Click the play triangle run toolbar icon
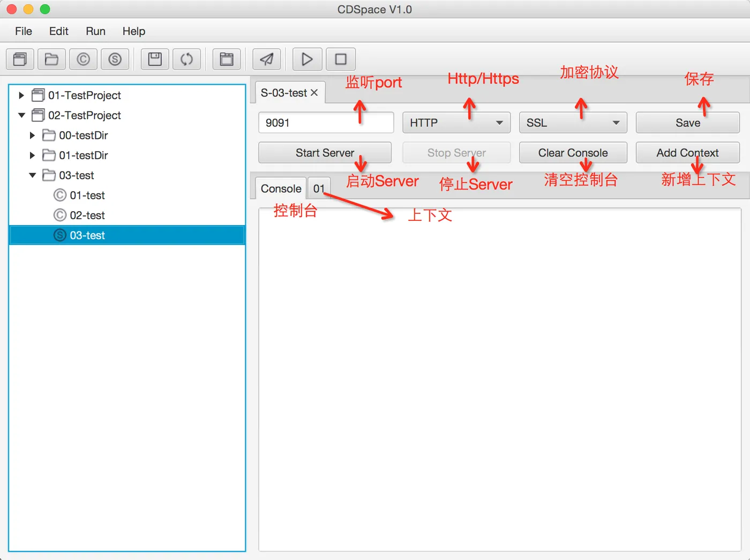 (307, 59)
